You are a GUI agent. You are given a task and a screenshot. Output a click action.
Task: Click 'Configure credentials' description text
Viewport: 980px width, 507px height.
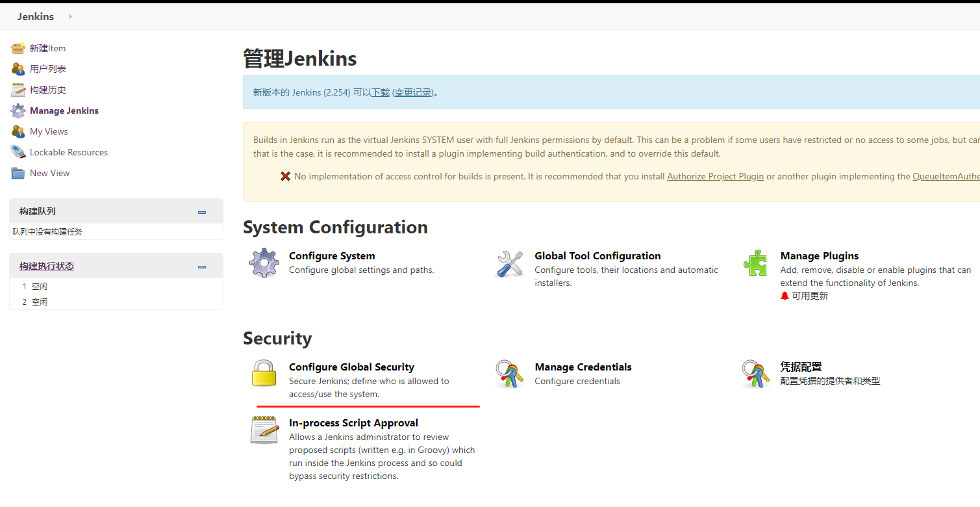click(x=577, y=381)
